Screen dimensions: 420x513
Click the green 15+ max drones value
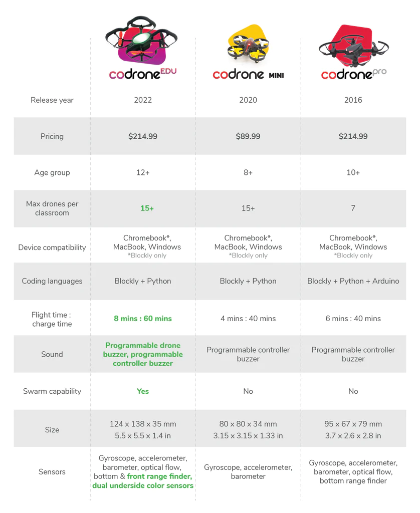pos(147,208)
